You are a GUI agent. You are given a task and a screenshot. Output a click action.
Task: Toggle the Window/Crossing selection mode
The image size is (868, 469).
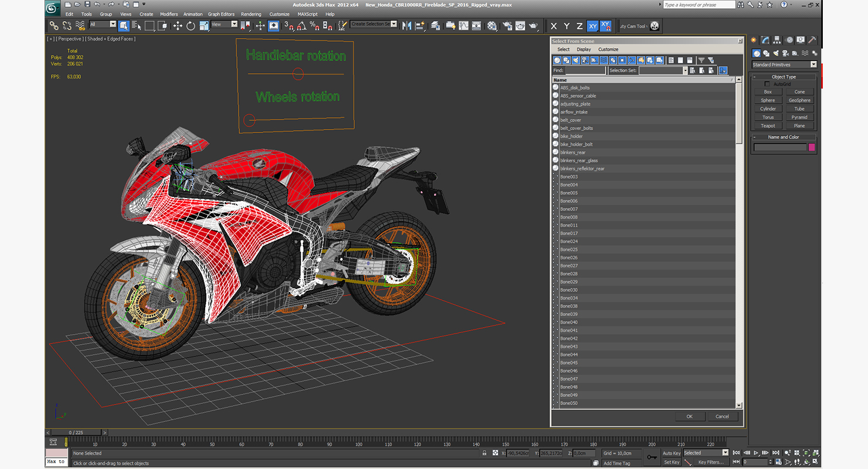click(x=163, y=26)
